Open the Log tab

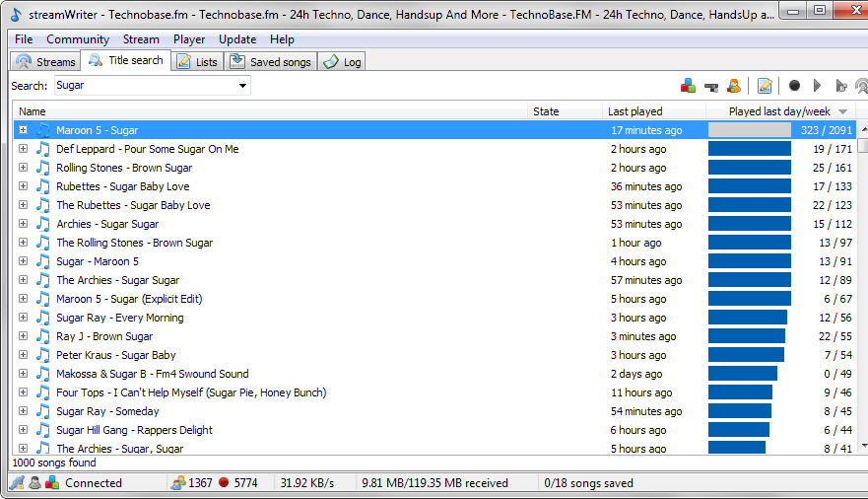[x=343, y=61]
